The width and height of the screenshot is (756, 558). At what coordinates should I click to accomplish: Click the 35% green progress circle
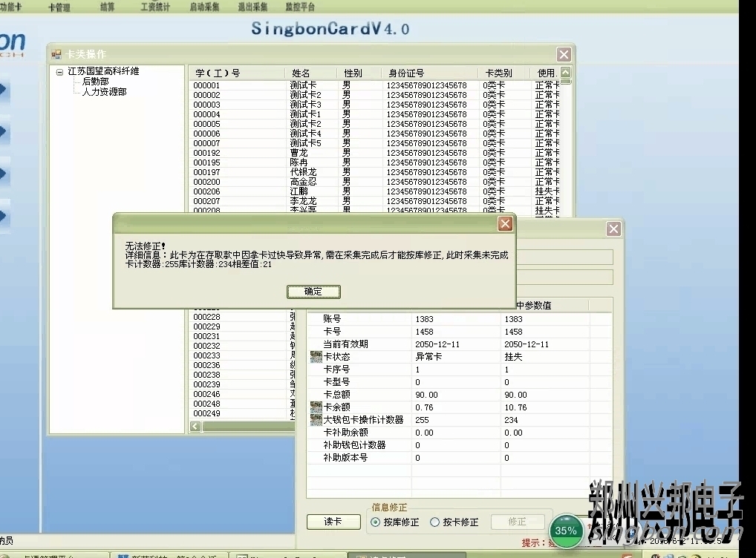pyautogui.click(x=566, y=531)
